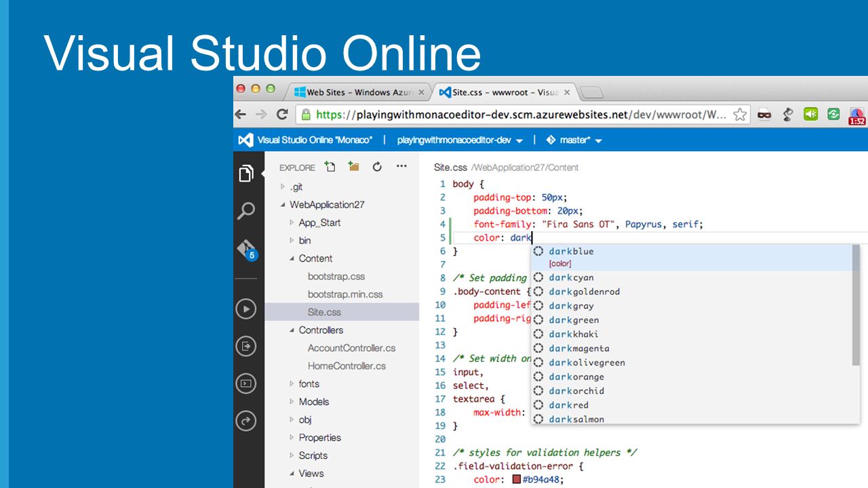Viewport: 868px width, 488px height.
Task: Choose darkgoldenrod suggestion
Action: (x=691, y=291)
